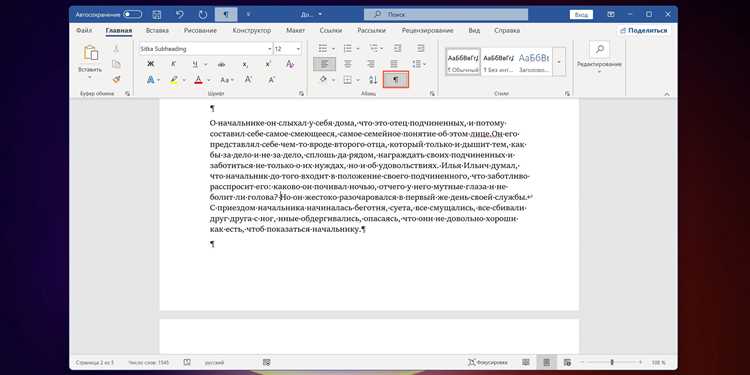Click the zoom slider in status bar
The image size is (750, 375).
coord(613,363)
